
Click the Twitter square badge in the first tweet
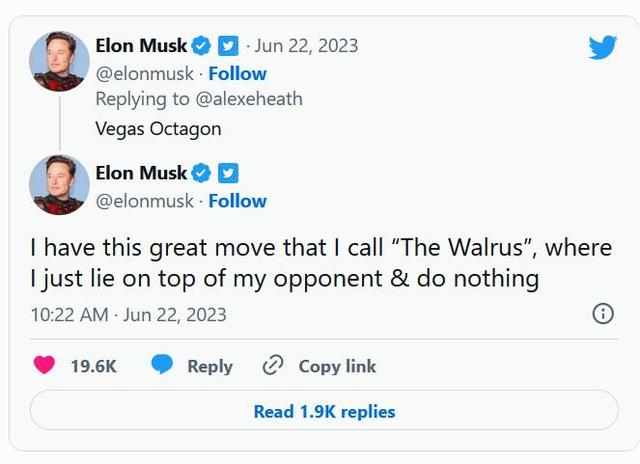pos(228,46)
